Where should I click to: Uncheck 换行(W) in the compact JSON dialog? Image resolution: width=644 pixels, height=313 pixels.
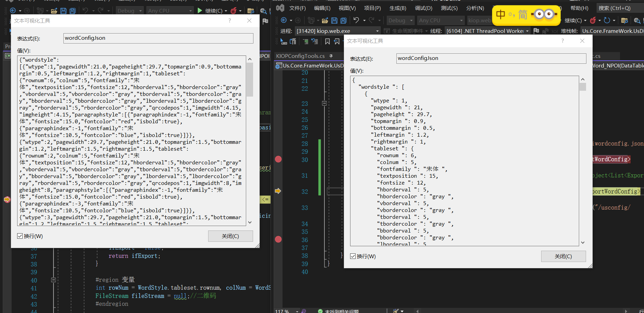pyautogui.click(x=20, y=236)
